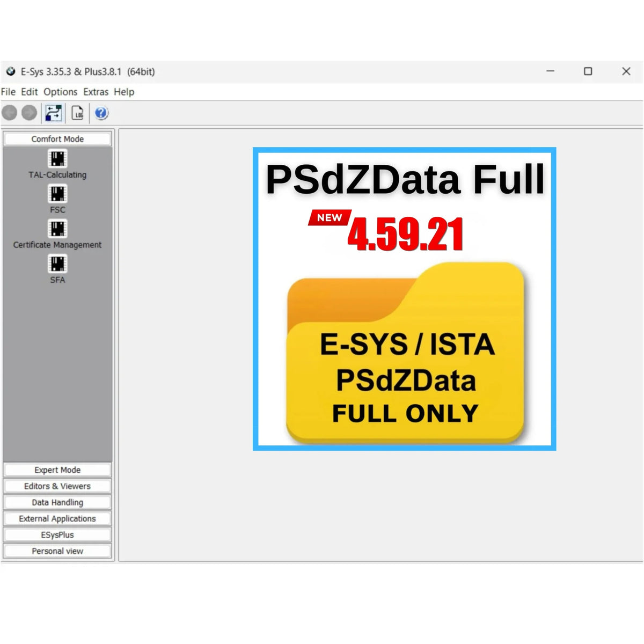
Task: Open the LOG file viewer icon
Action: [x=77, y=113]
